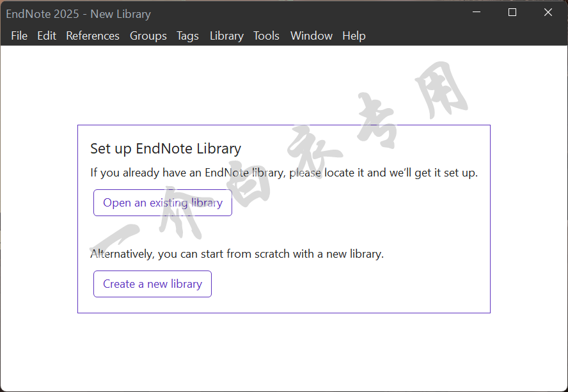This screenshot has width=568, height=392.
Task: Close the EndNote 2025 window
Action: (548, 12)
